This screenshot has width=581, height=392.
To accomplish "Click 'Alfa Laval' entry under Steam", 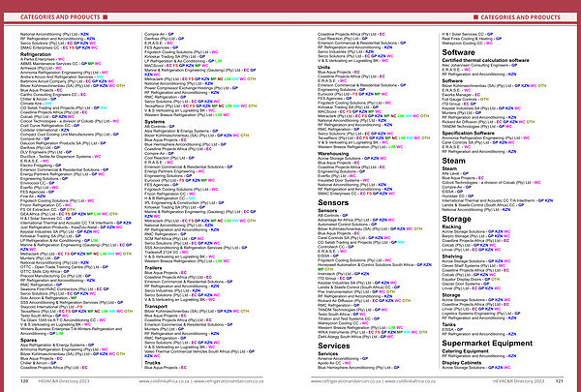I will 455,173.
